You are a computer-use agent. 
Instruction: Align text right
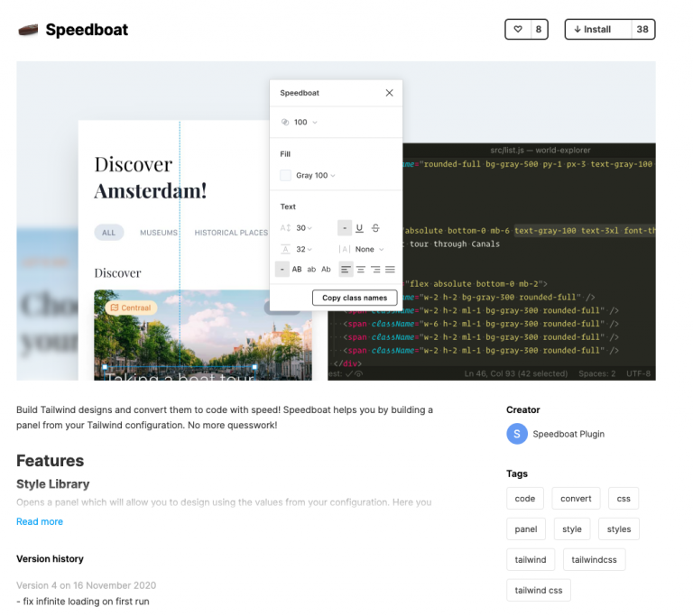(375, 269)
